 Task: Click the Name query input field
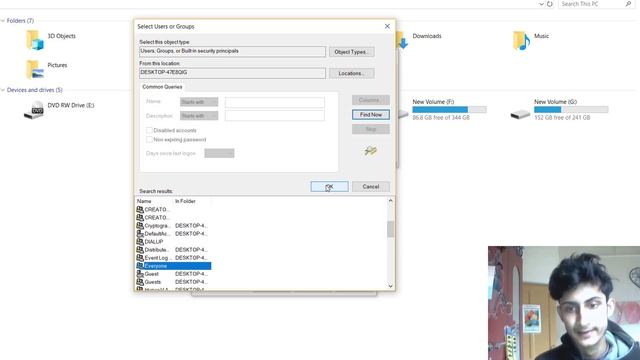pyautogui.click(x=275, y=102)
